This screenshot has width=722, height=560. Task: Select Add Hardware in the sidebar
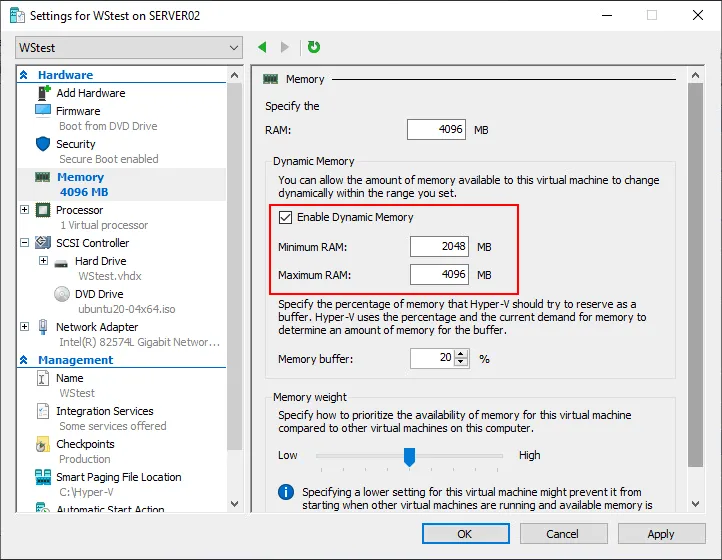tap(90, 93)
